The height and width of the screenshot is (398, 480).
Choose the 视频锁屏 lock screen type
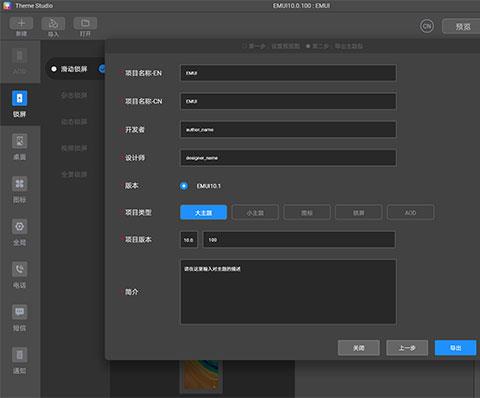point(74,148)
